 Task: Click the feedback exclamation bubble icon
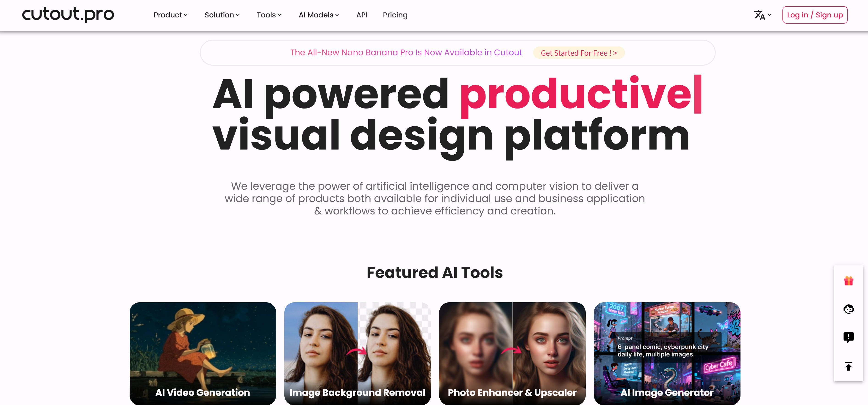point(848,337)
